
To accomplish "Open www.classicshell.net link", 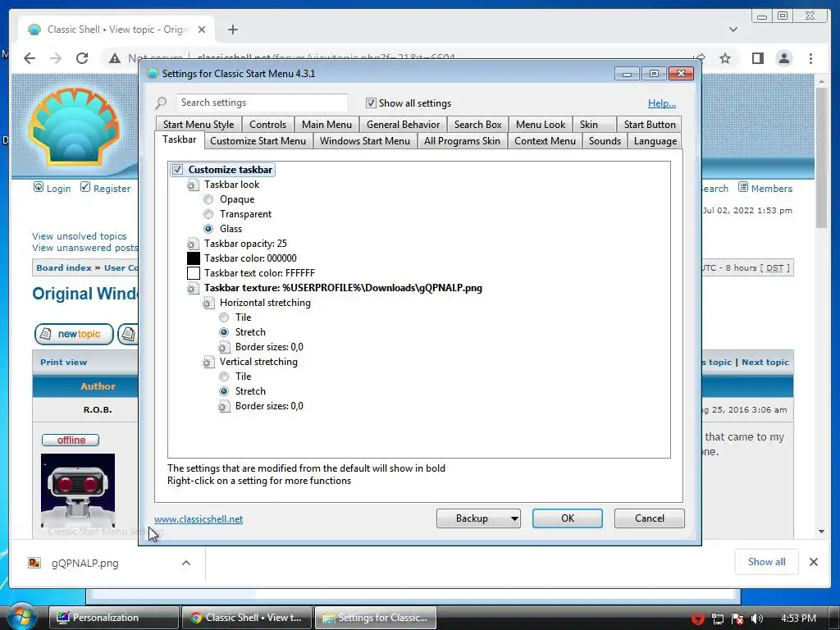I will pyautogui.click(x=199, y=519).
